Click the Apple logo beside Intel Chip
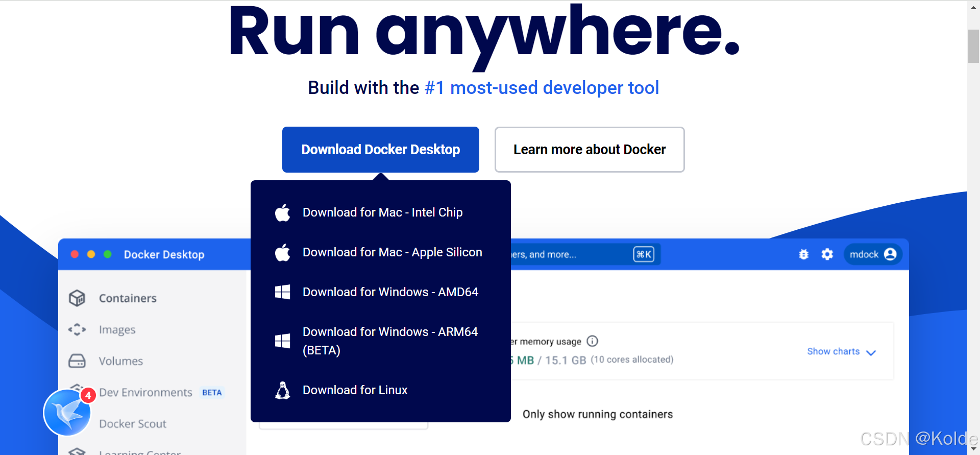980x455 pixels. [x=283, y=212]
